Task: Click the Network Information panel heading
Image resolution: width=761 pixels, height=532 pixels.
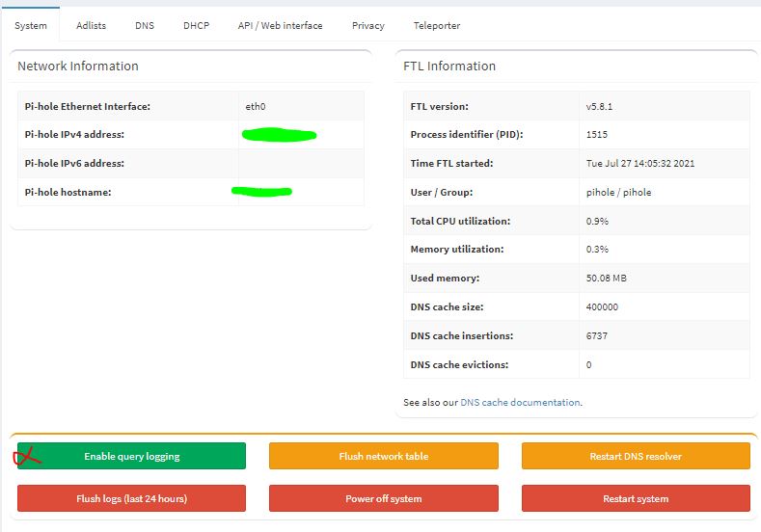Action: 78,66
